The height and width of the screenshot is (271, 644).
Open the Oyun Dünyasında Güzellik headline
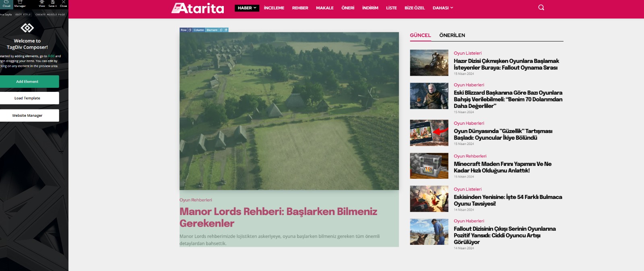pyautogui.click(x=503, y=134)
